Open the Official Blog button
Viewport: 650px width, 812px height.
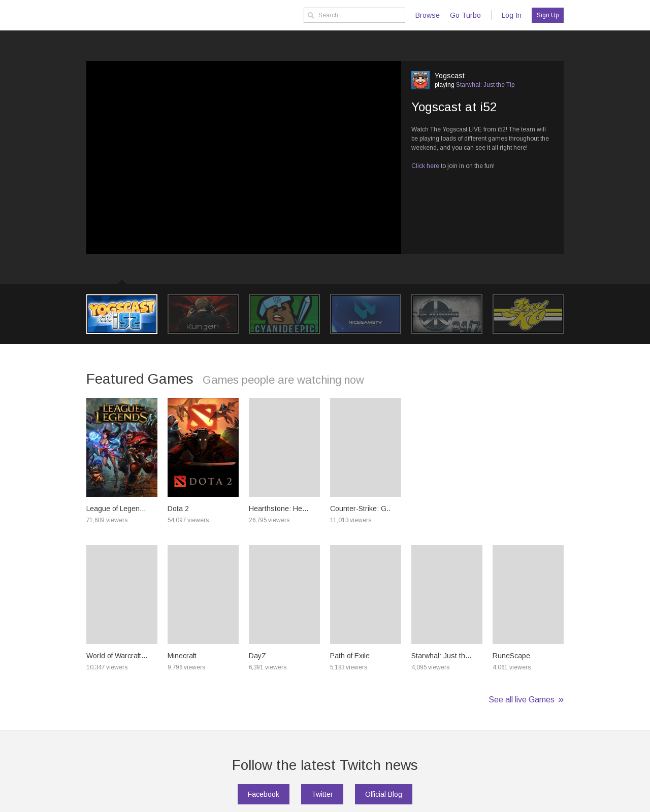click(383, 794)
